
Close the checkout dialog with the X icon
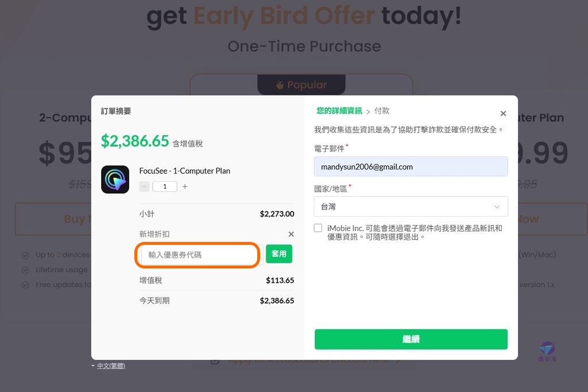[503, 113]
